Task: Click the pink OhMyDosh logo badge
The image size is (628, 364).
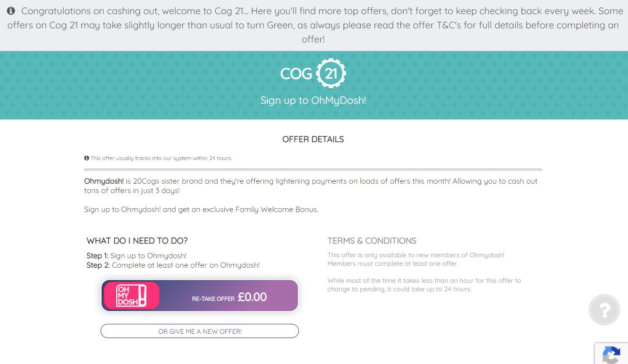Action: coord(131,296)
